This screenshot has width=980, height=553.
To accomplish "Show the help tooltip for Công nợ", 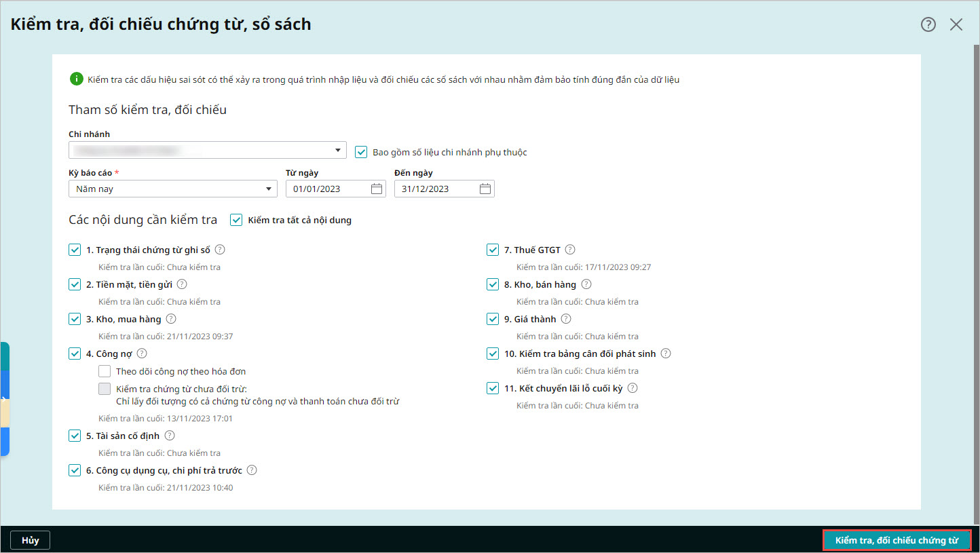I will tap(142, 354).
